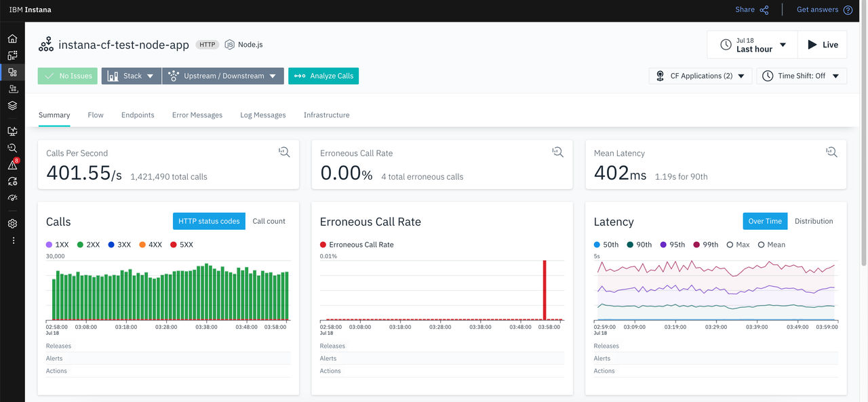Screen dimensions: 868x402
Task: Analyze Erroneous Call Rate magnifier icon
Action: (x=558, y=152)
